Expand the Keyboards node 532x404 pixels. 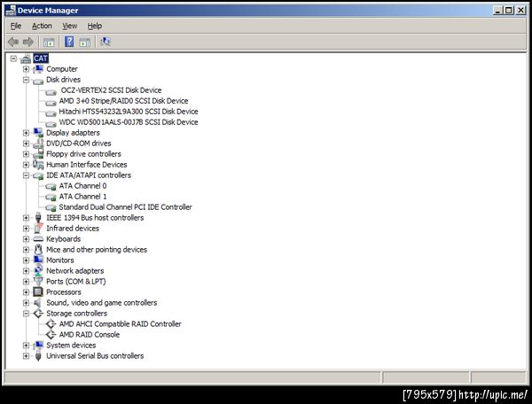[x=26, y=239]
